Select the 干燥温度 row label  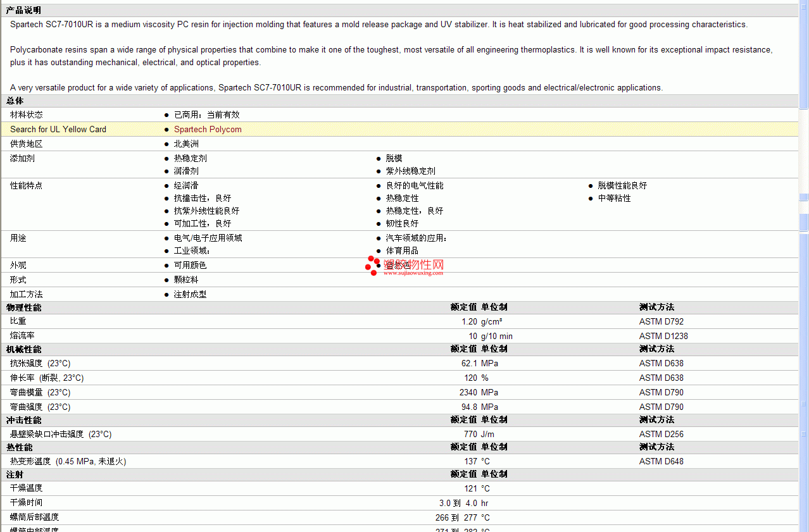27,488
